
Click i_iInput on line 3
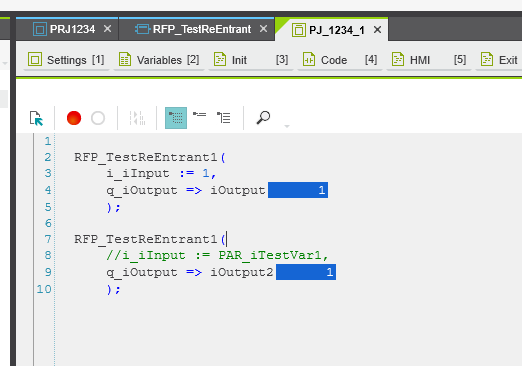click(138, 174)
